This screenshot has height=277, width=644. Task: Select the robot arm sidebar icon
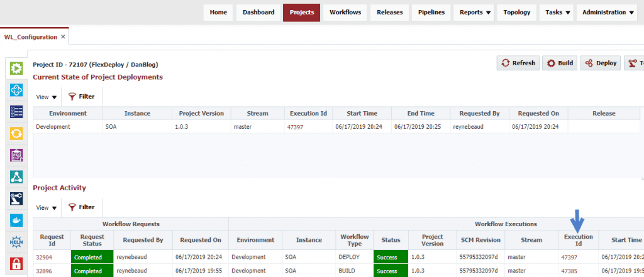pyautogui.click(x=17, y=198)
